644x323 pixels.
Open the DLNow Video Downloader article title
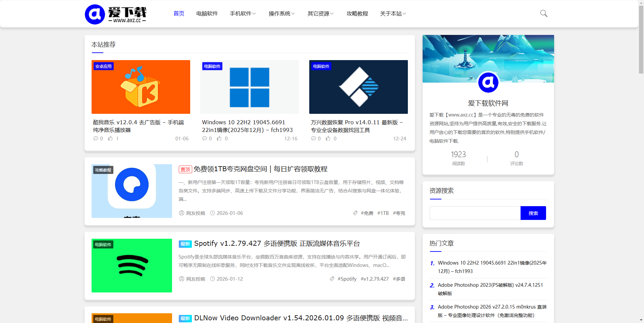coord(301,318)
